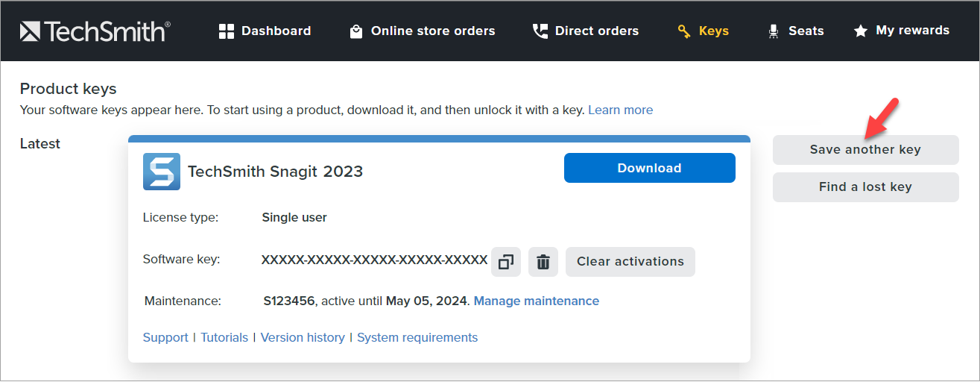
Task: Open the Manage maintenance link
Action: pyautogui.click(x=536, y=301)
